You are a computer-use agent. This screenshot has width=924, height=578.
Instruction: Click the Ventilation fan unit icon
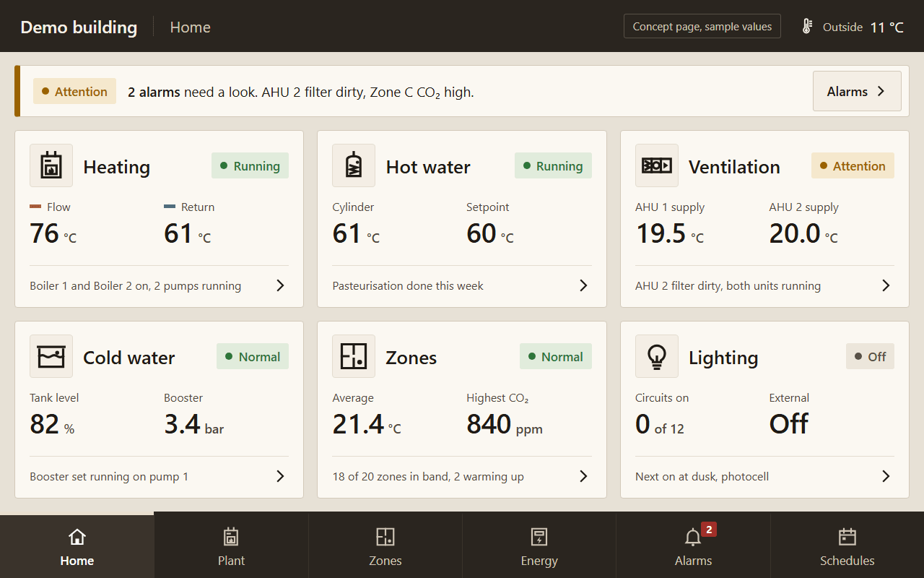(657, 165)
